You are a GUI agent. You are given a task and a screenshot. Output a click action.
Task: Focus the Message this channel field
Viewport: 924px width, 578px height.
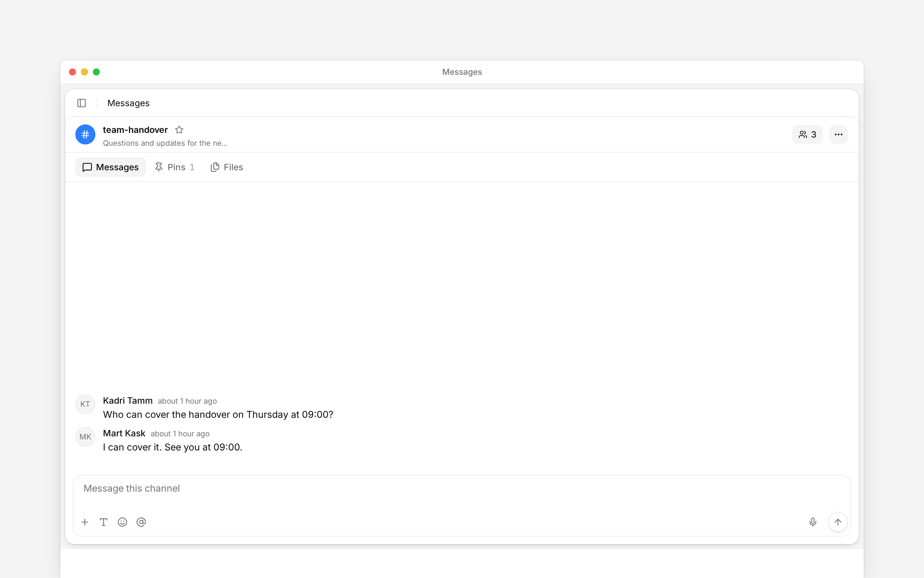(462, 488)
